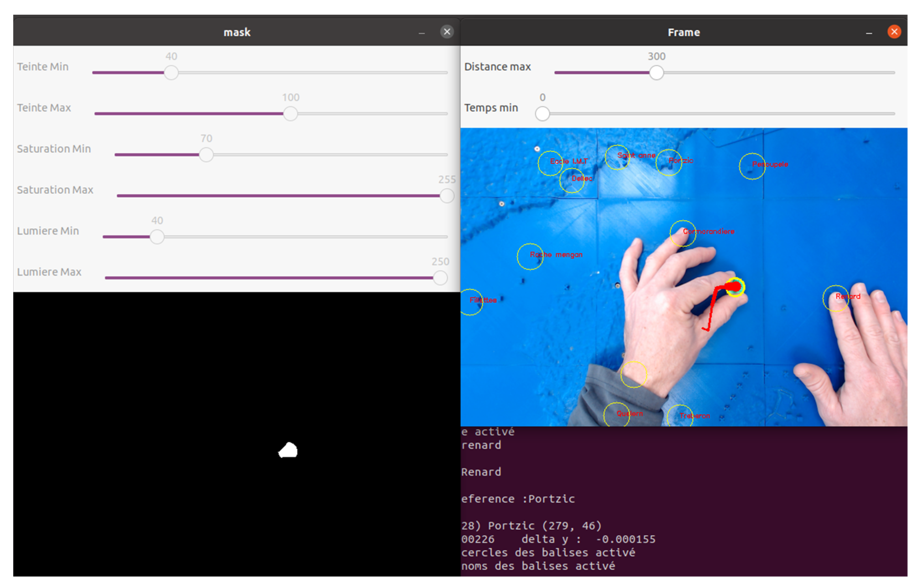Click the Saturation Min slider knob

coord(206,155)
